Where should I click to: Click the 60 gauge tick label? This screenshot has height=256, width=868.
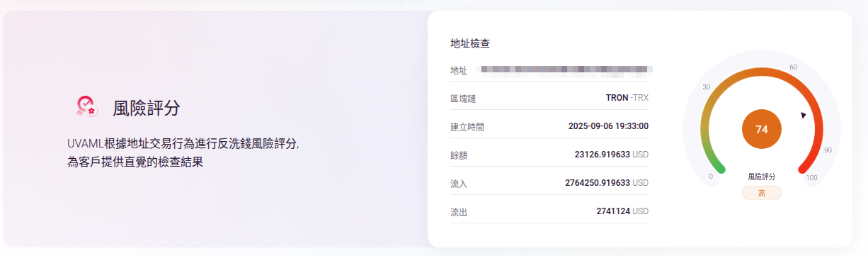(x=793, y=67)
